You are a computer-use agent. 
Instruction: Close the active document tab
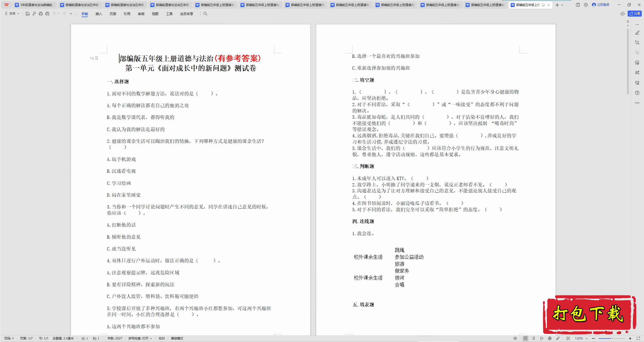pos(549,5)
